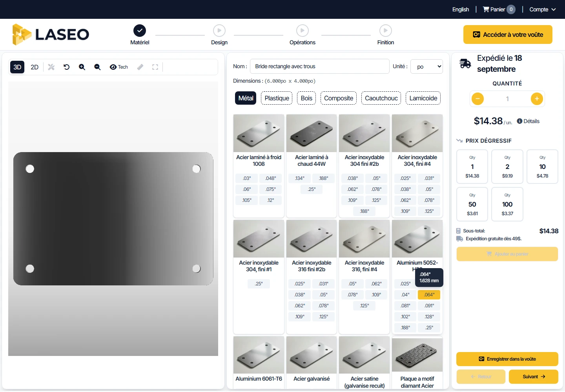
Task: Click the ruler measure icon
Action: tap(140, 67)
